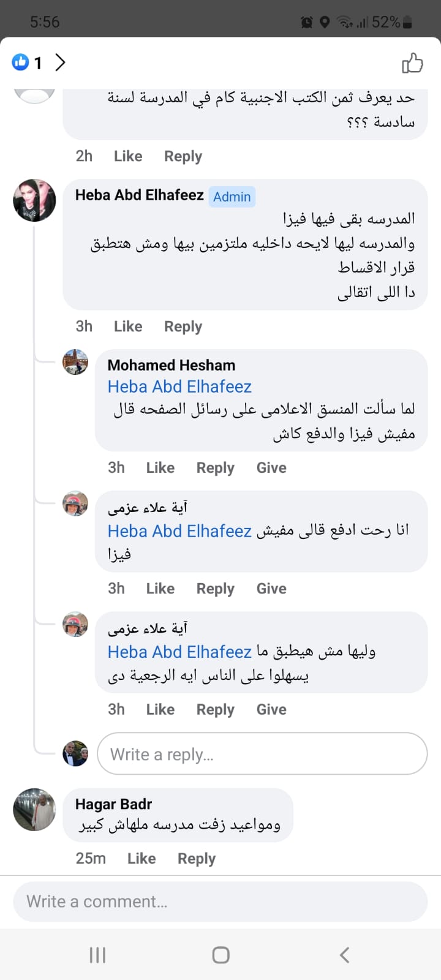Reply to Heba Abd Elhafeez's comment
Screen dimensions: 441x980
[x=183, y=326]
